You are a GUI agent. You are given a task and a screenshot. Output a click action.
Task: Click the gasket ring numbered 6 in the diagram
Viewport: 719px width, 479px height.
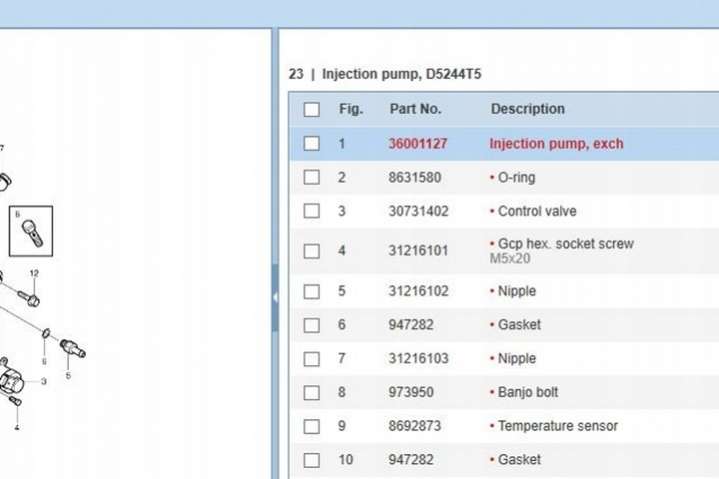[46, 332]
